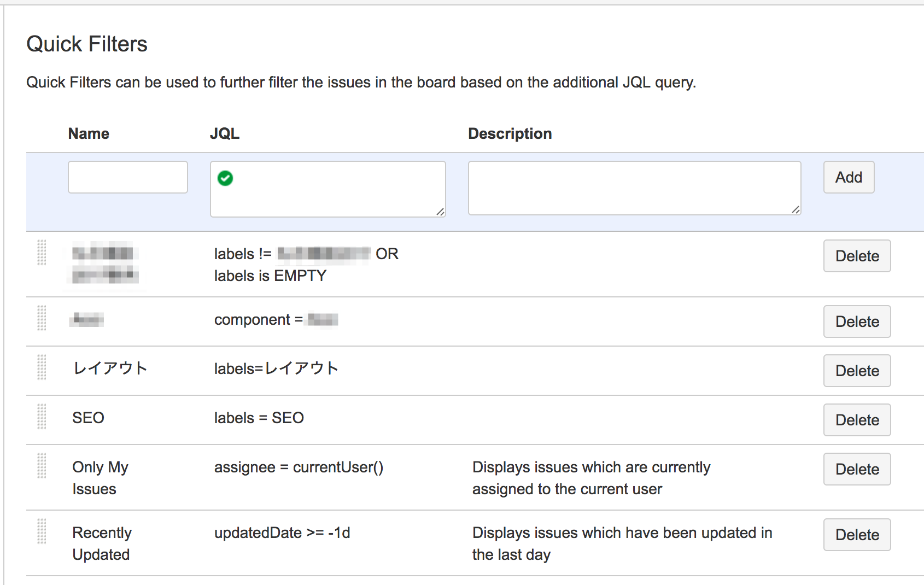This screenshot has width=924, height=585.
Task: Delete the Recently Updated filter
Action: point(856,535)
